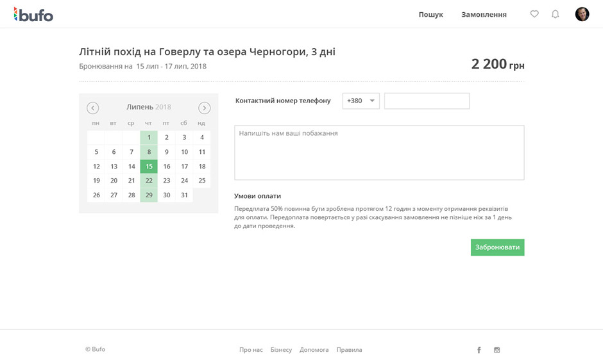Open the Допомога footer link

314,350
